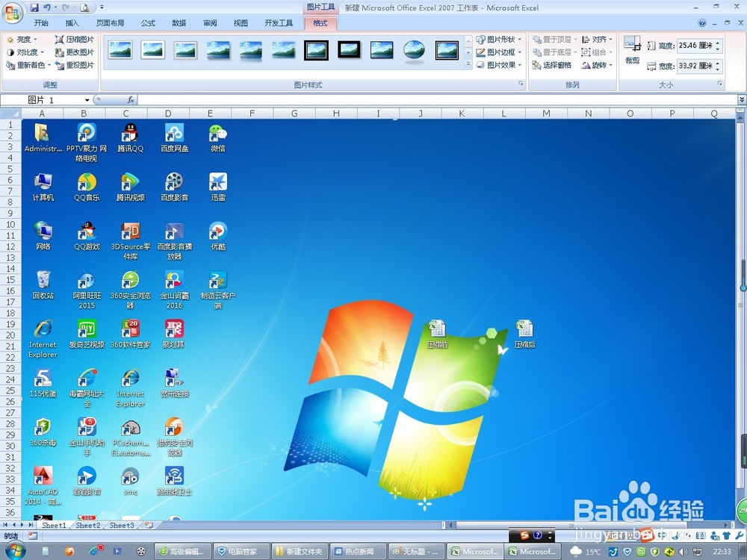Expand the formula bar chevron
747x560 pixels.
tap(742, 99)
